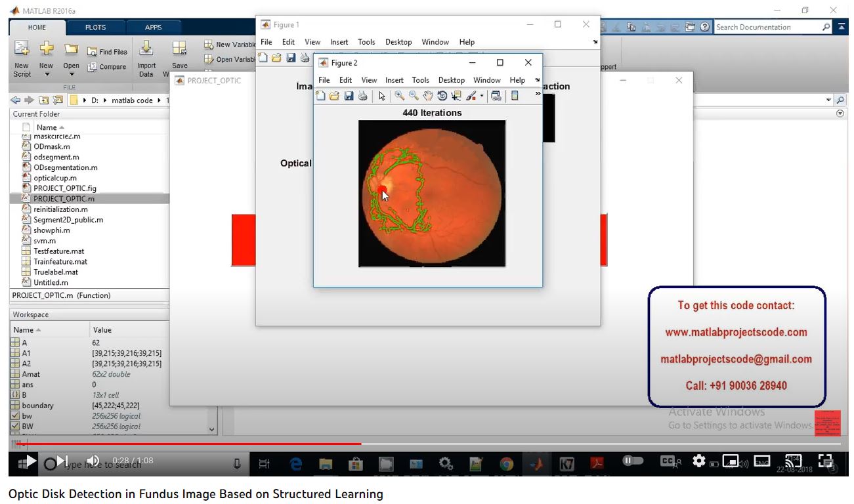Toggle the autoplay switch in the video player
Viewport: 854px width, 504px height.
pos(633,461)
